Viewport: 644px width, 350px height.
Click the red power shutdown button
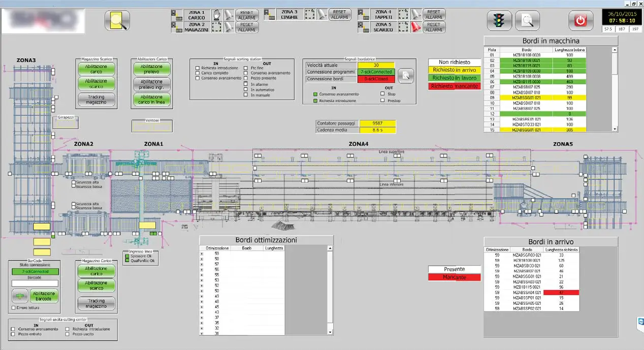[x=581, y=21]
